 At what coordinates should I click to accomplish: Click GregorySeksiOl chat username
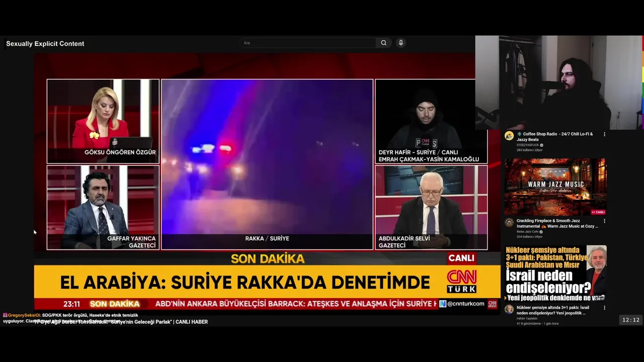click(x=24, y=315)
